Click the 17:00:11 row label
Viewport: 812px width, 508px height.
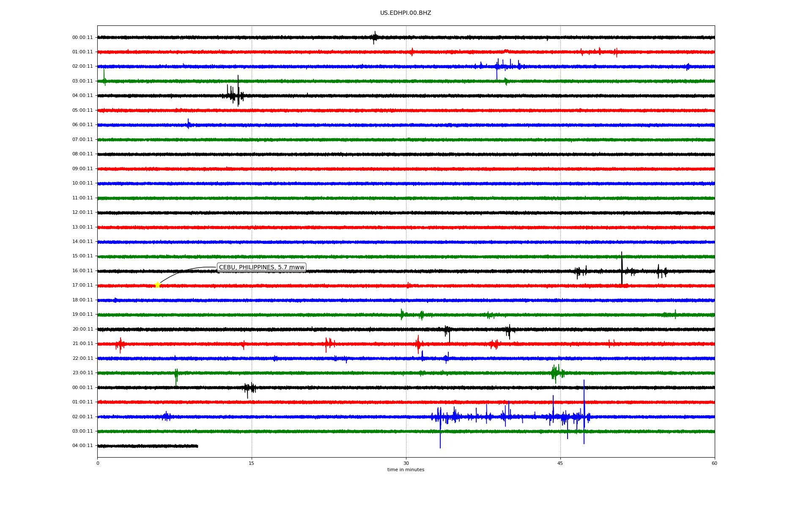(82, 285)
